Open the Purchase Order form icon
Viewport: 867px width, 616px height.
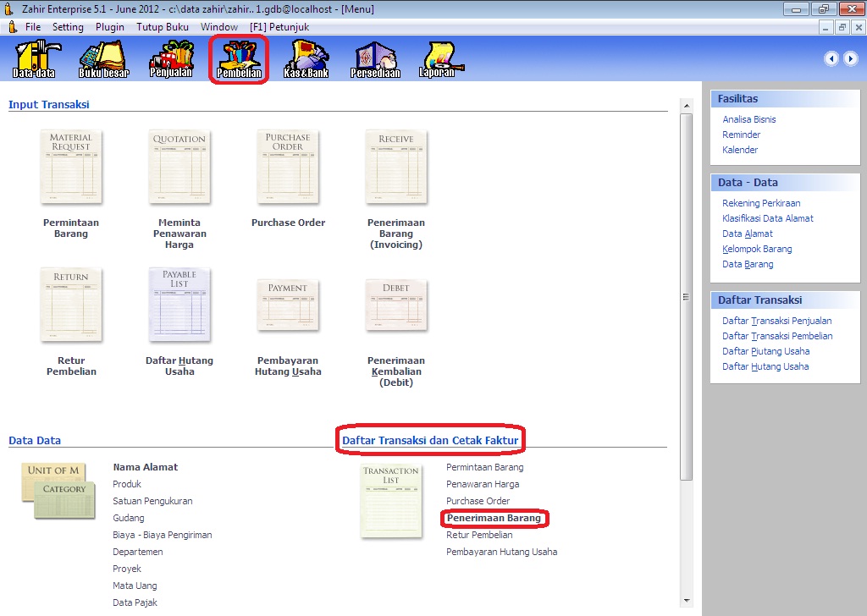[x=288, y=167]
